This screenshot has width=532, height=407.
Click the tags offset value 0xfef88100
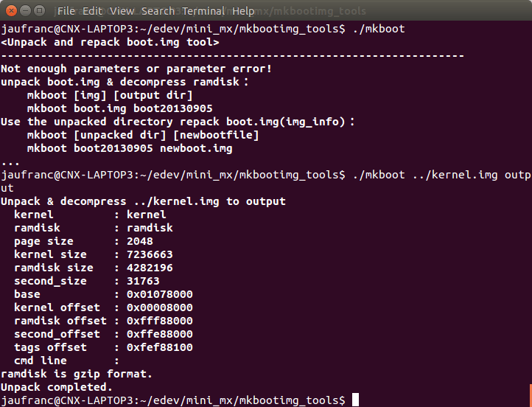tap(159, 347)
